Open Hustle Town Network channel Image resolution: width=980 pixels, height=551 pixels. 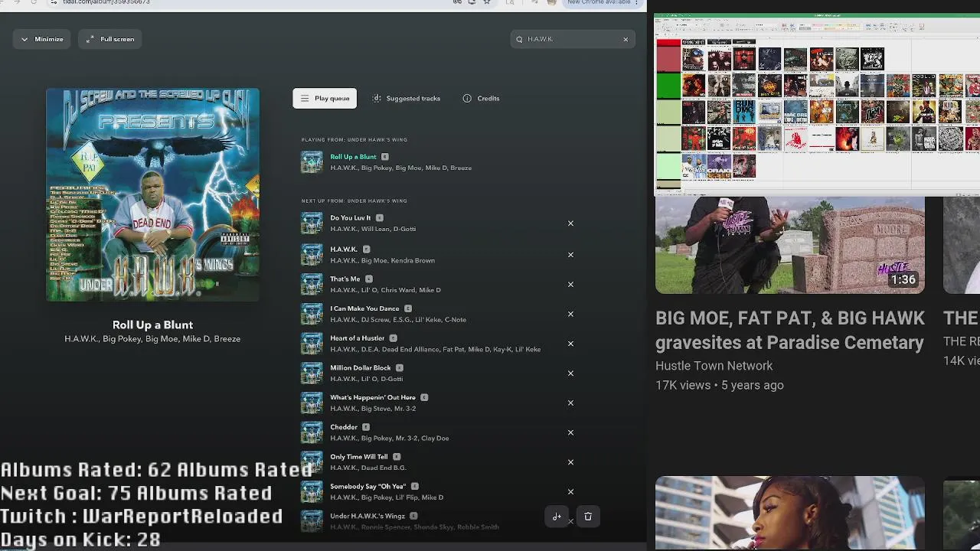(x=714, y=366)
